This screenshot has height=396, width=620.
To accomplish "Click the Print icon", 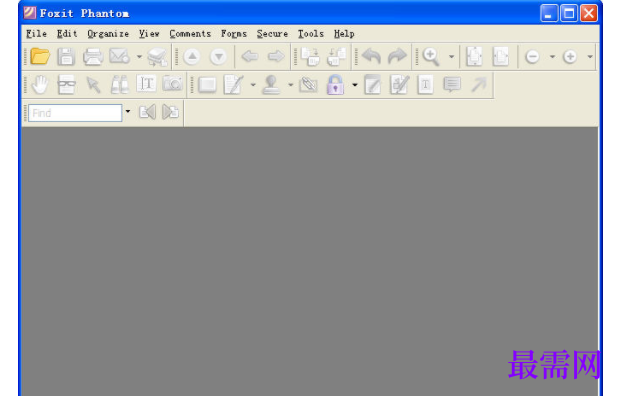I will pyautogui.click(x=93, y=57).
